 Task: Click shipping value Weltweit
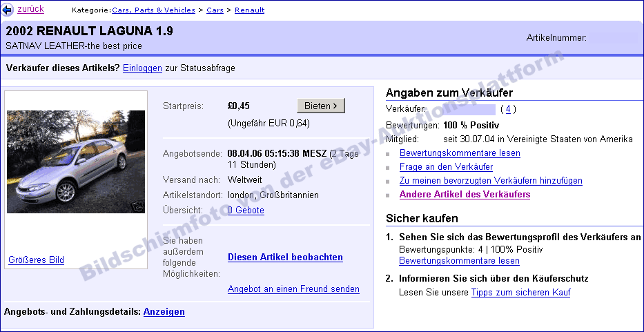point(245,180)
